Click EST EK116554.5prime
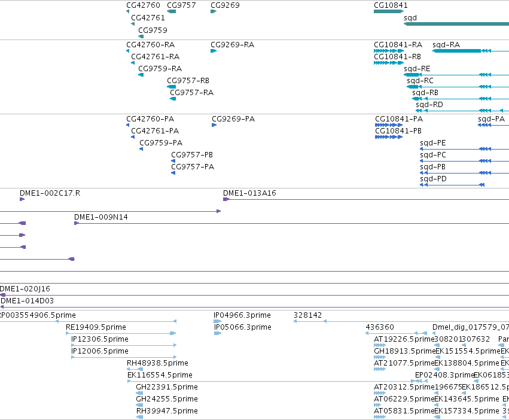 160,375
